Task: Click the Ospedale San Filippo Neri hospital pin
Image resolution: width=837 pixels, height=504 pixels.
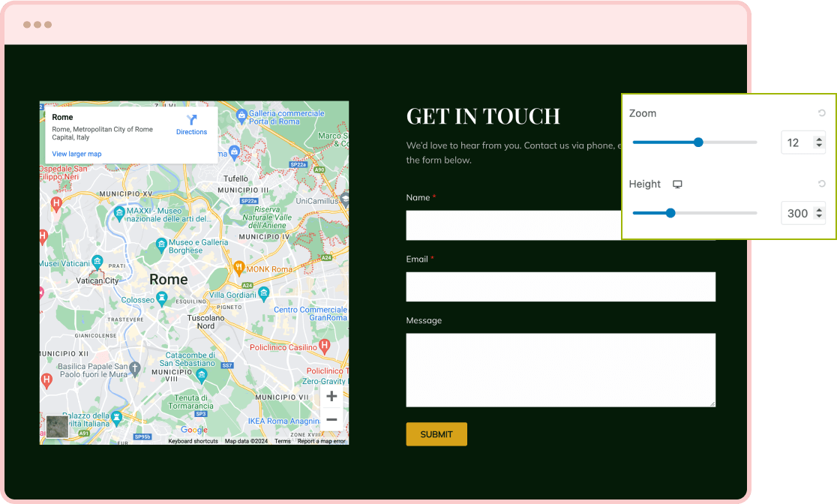Action: pos(56,203)
